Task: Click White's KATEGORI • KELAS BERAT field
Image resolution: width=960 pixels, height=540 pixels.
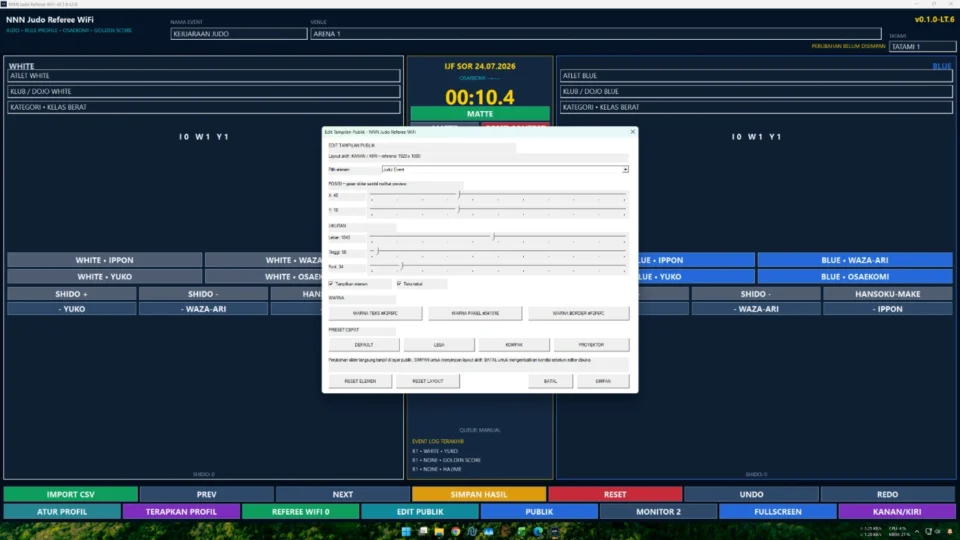Action: [x=204, y=107]
